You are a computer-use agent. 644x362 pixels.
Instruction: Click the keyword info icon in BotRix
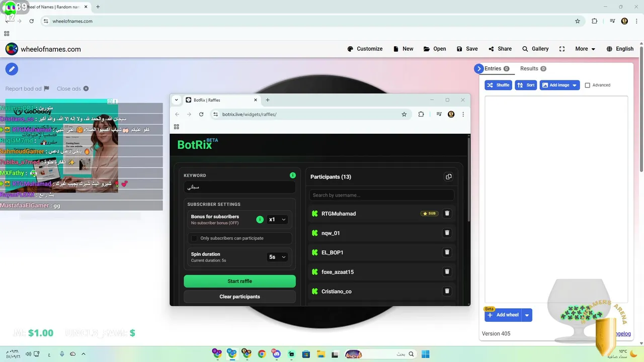pos(293,175)
